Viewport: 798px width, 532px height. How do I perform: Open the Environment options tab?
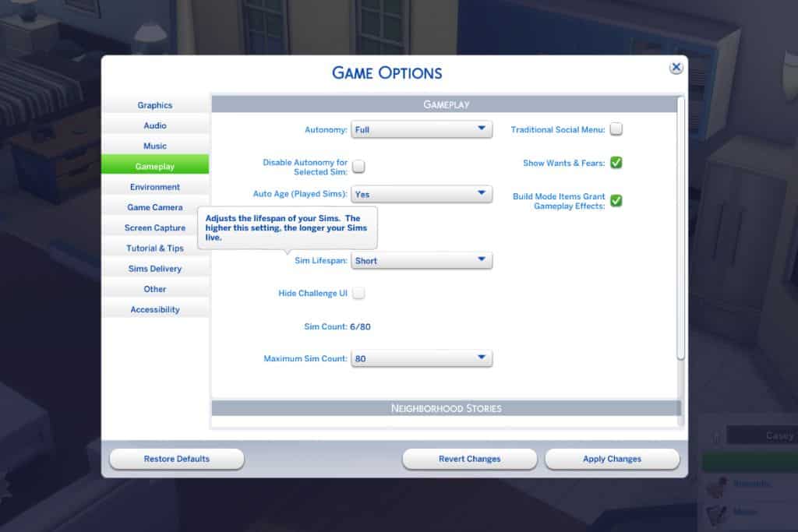click(155, 187)
